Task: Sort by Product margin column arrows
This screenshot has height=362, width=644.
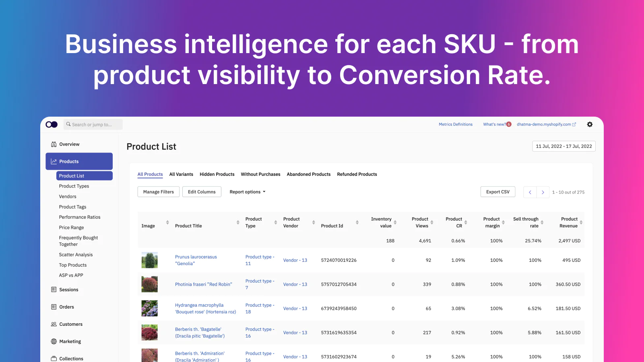Action: [x=503, y=222]
